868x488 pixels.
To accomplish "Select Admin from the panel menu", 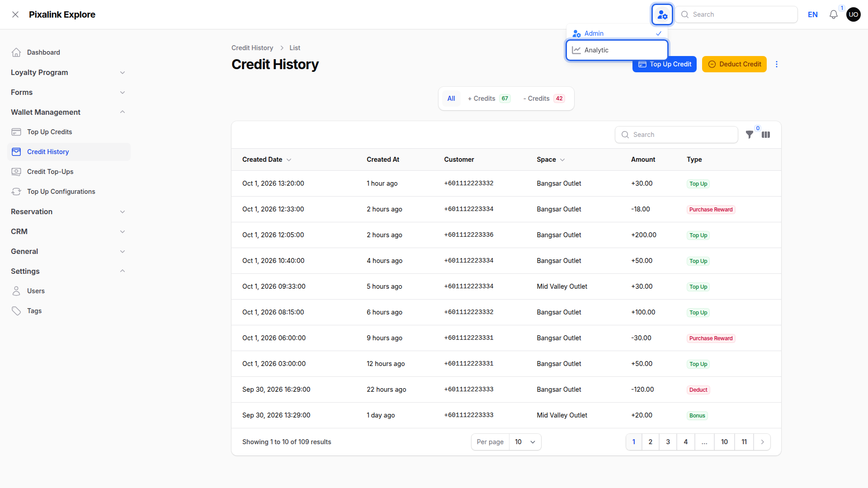I will [x=617, y=33].
